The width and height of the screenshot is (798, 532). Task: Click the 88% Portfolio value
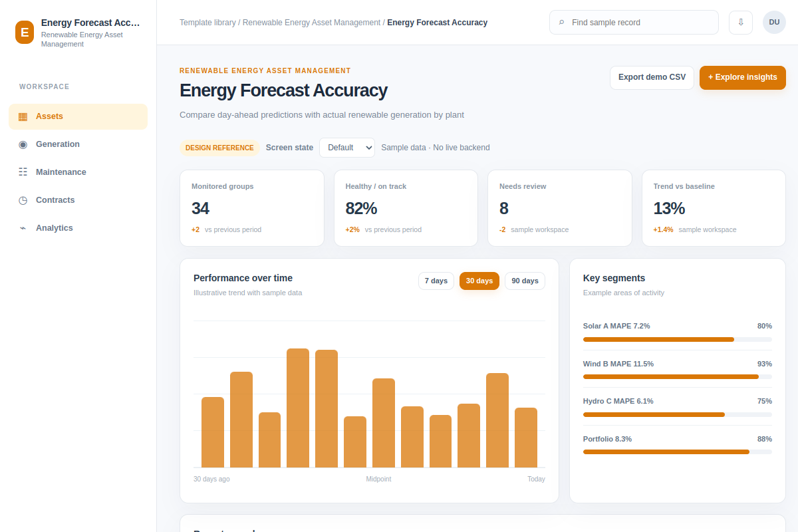click(765, 439)
